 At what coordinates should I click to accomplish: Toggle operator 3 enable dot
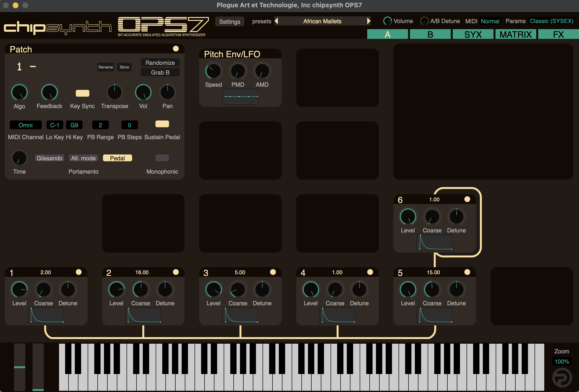click(x=273, y=272)
